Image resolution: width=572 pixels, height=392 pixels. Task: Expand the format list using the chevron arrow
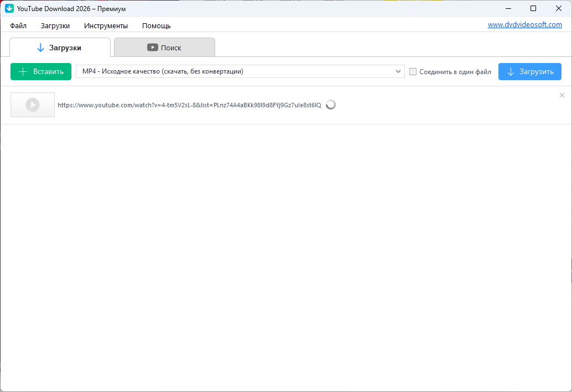point(398,71)
